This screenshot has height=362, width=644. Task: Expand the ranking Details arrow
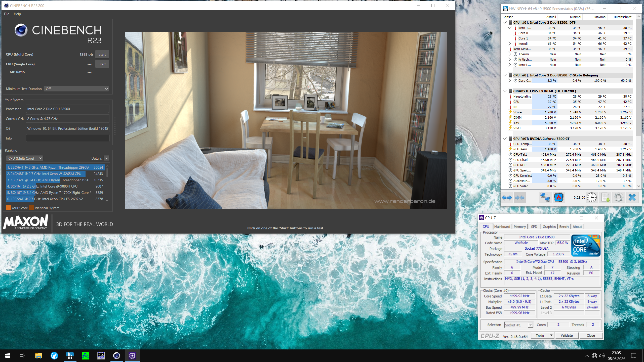tap(107, 158)
